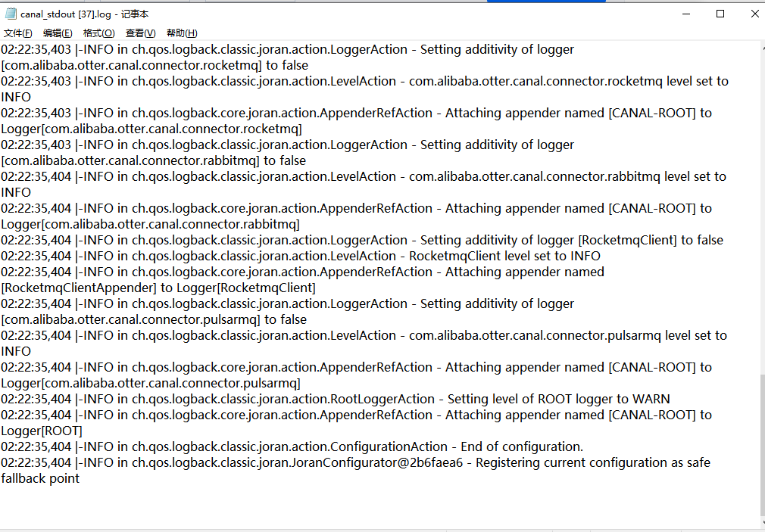
Task: Click the scroll-up arrow of the vertical scrollbar
Action: (x=761, y=45)
